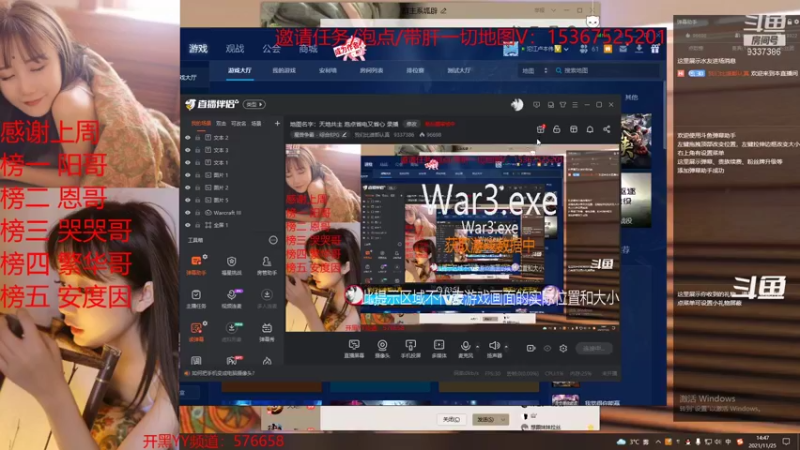
Task: Toggle the lock on the 文本 2 layer
Action: [x=197, y=138]
